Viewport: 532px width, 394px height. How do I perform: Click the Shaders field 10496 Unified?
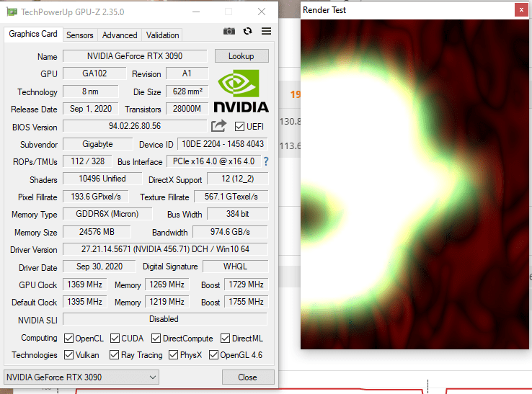(x=102, y=179)
